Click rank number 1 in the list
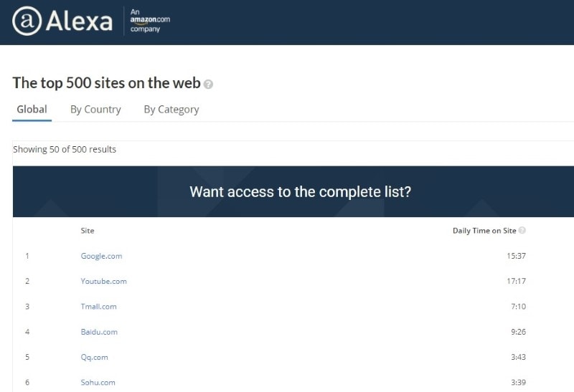Screen dimensions: 574x392 [27, 256]
